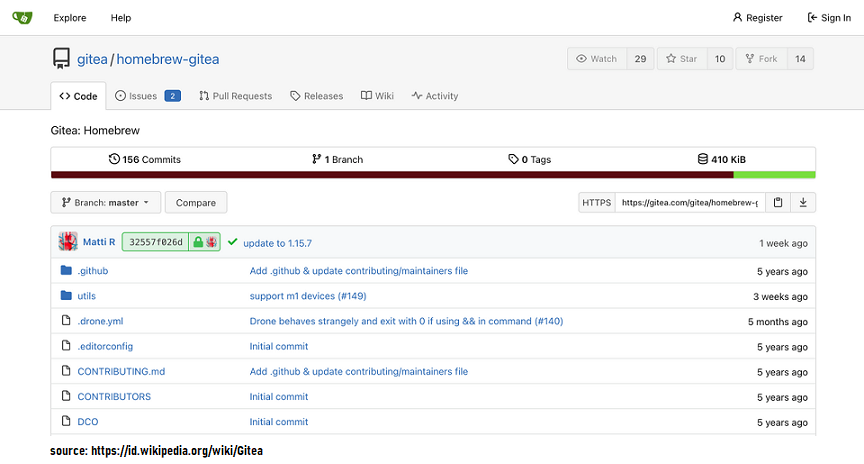
Task: Open the utils folder icon
Action: (x=66, y=296)
